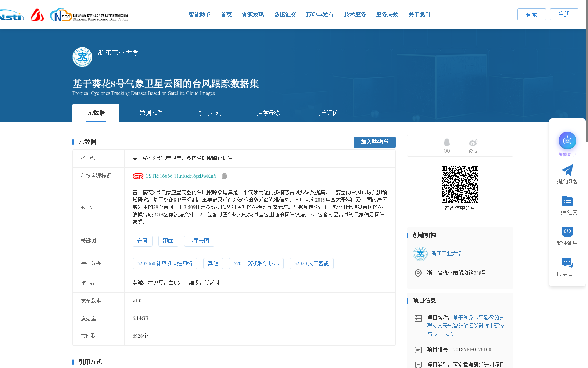Click the 其他 subject tag
The image size is (588, 368).
213,263
